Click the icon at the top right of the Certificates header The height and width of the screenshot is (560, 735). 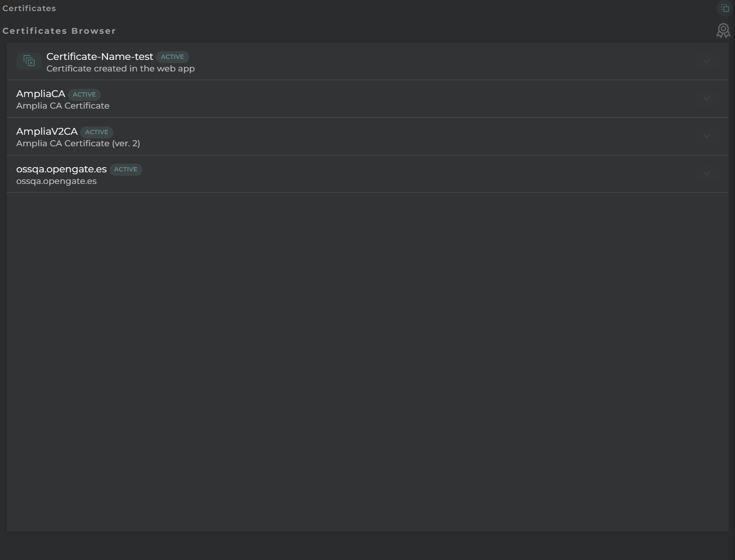[725, 8]
